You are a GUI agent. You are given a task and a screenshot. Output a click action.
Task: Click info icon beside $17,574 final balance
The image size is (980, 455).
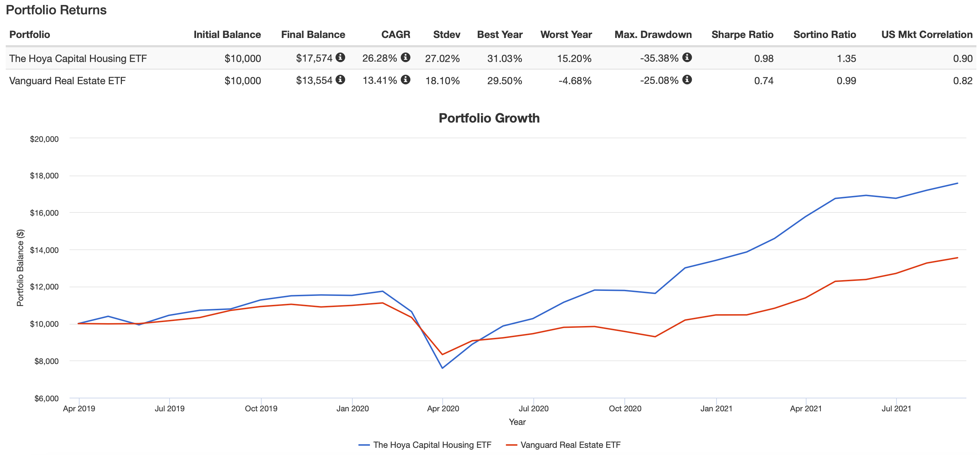coord(340,57)
